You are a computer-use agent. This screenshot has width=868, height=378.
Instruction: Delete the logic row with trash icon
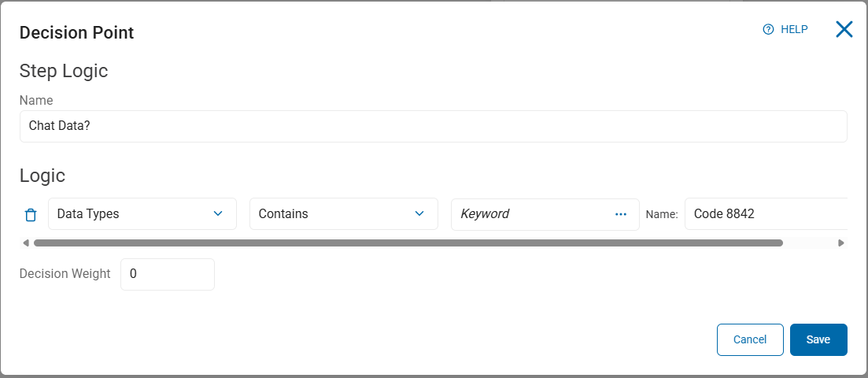point(31,214)
